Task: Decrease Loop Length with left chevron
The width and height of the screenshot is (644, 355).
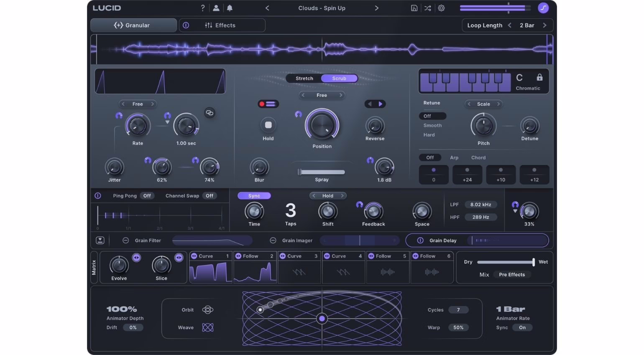Action: 510,25
